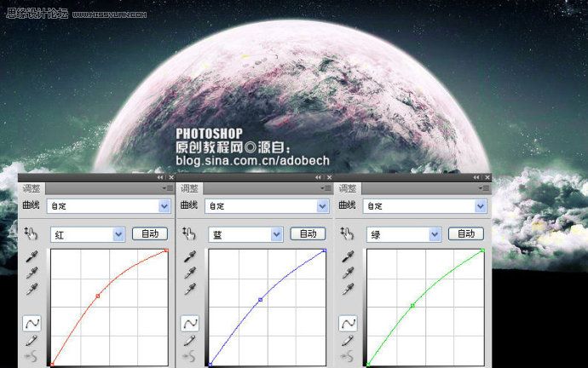The height and width of the screenshot is (368, 588).
Task: Open panel flyout menu of red curves panel
Action: click(x=168, y=188)
